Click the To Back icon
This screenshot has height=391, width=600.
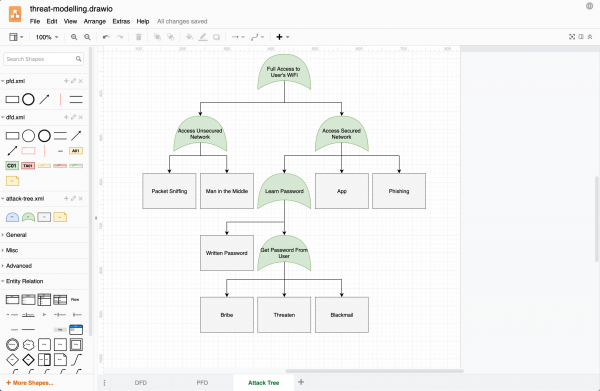171,37
